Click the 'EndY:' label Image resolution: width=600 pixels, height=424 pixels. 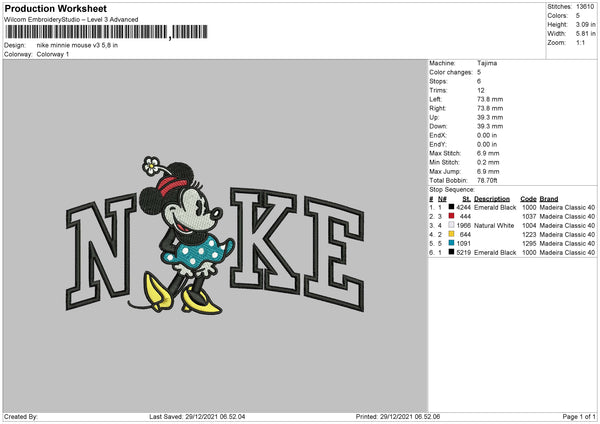(x=438, y=144)
